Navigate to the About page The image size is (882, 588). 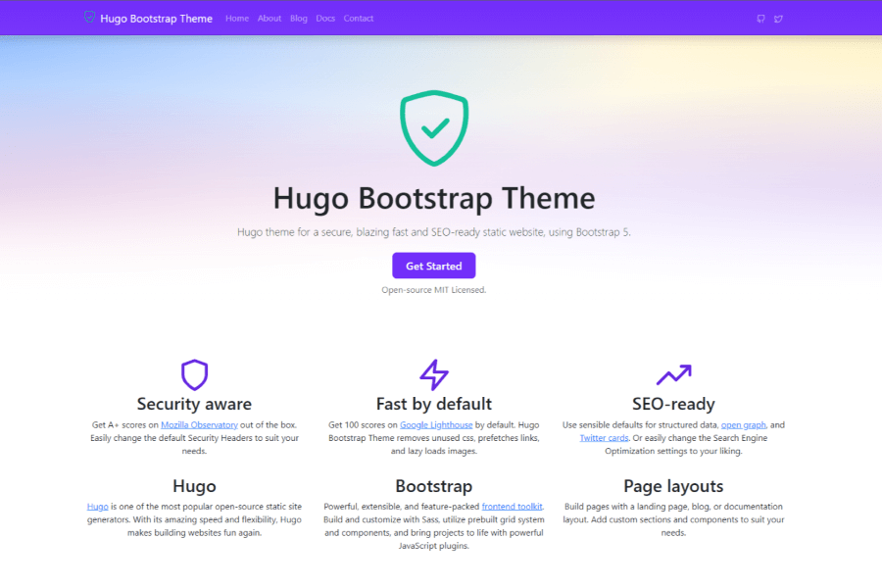269,18
